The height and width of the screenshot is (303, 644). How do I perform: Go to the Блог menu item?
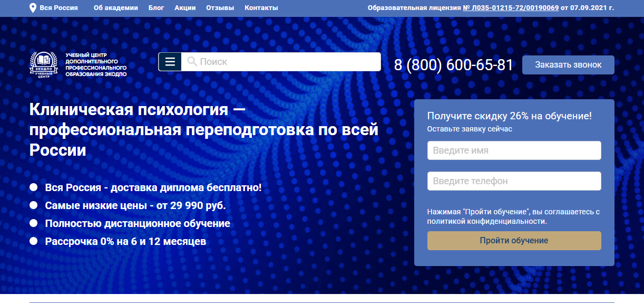[157, 8]
